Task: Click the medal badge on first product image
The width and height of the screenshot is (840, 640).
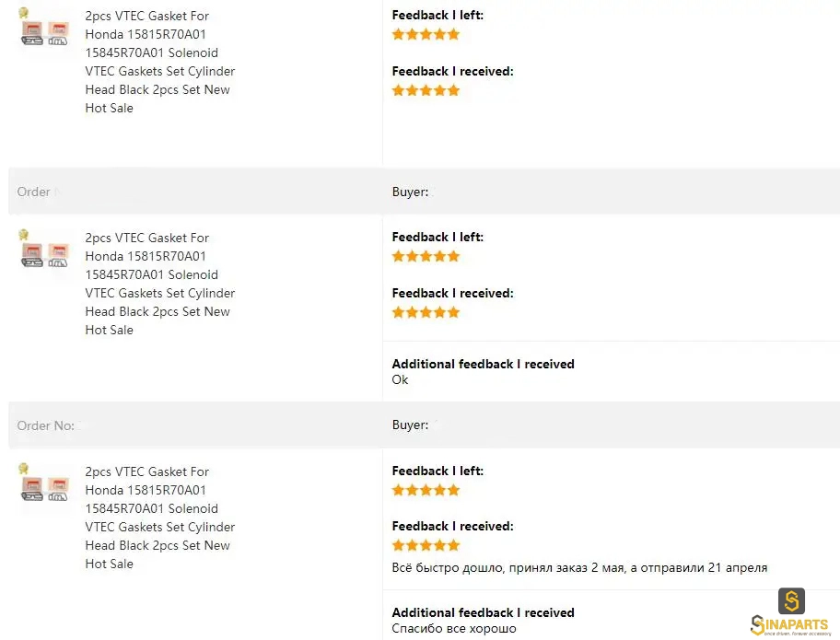Action: [24, 13]
